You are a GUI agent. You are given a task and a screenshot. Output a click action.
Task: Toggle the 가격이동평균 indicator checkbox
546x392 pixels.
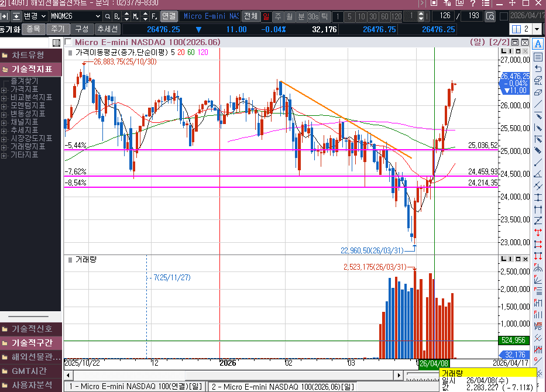point(69,52)
